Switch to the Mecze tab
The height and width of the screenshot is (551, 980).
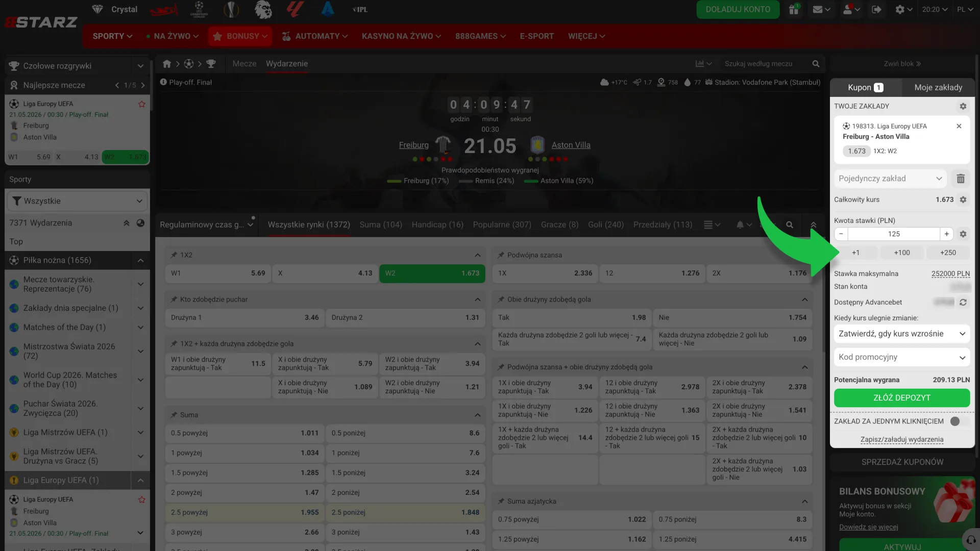pos(244,64)
